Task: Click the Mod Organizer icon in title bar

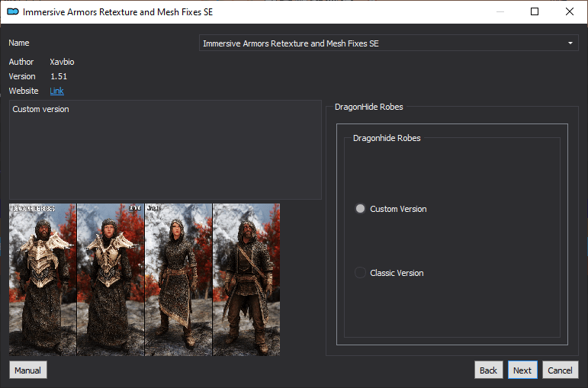Action: point(12,12)
